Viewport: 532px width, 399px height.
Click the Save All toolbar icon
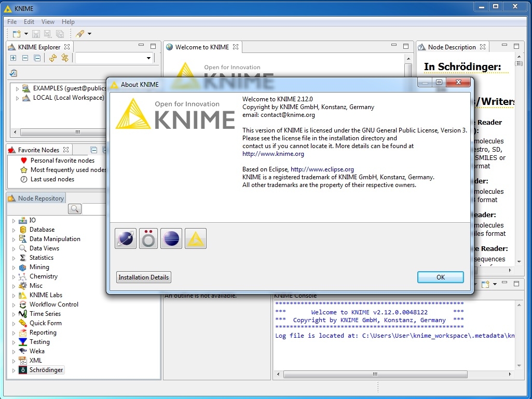click(60, 34)
